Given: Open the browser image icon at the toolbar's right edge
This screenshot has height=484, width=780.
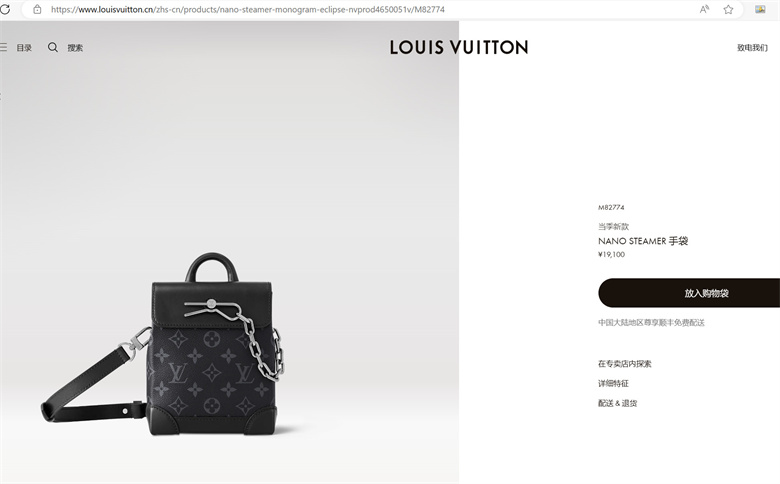Looking at the screenshot, I should coord(760,9).
